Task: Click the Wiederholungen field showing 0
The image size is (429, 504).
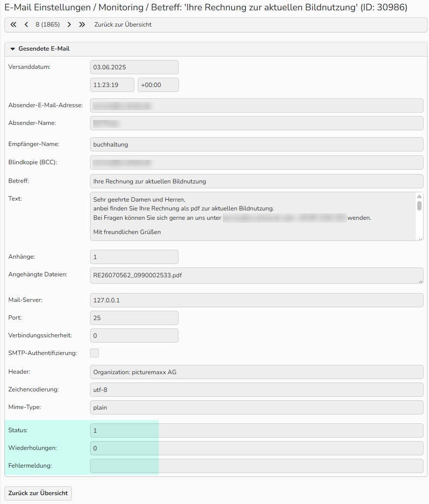Action: [x=257, y=448]
